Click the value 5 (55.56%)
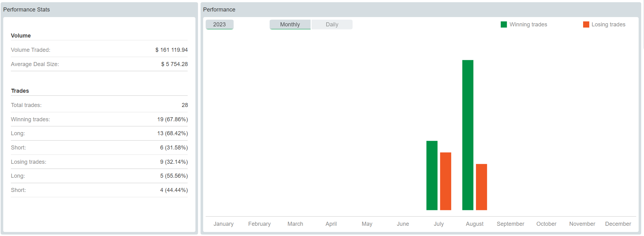 coord(174,176)
